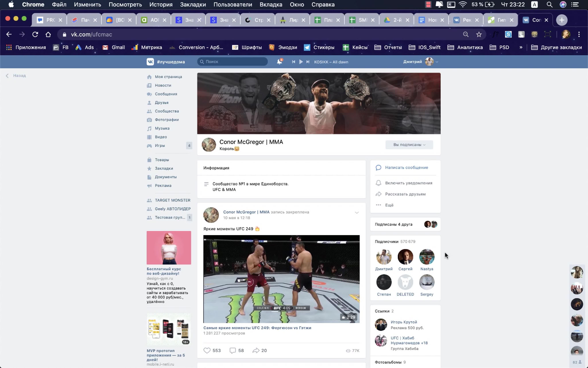
Task: Open the zoom magnifier in address bar
Action: click(466, 34)
